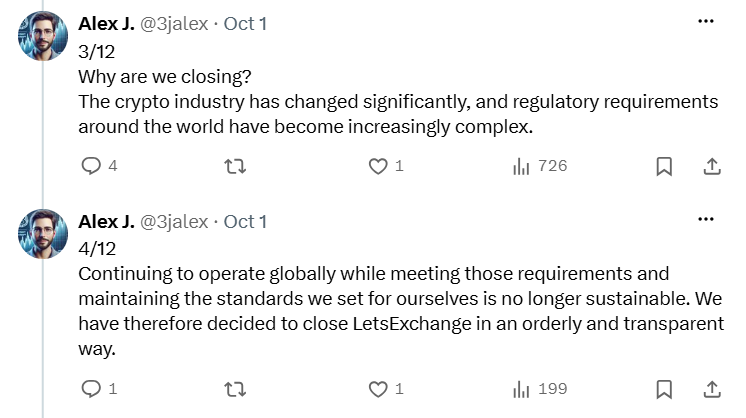The image size is (746, 418).
Task: Open more options on 3/12 tweet
Action: tap(706, 21)
